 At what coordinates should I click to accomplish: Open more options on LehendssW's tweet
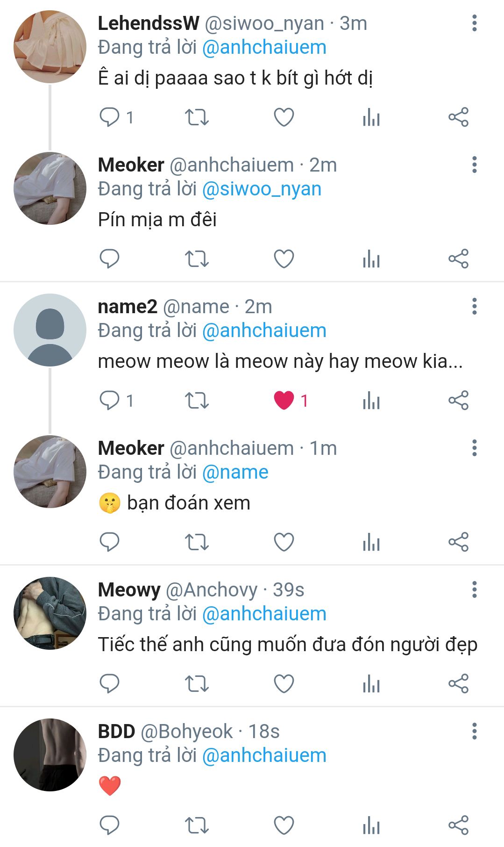click(474, 23)
